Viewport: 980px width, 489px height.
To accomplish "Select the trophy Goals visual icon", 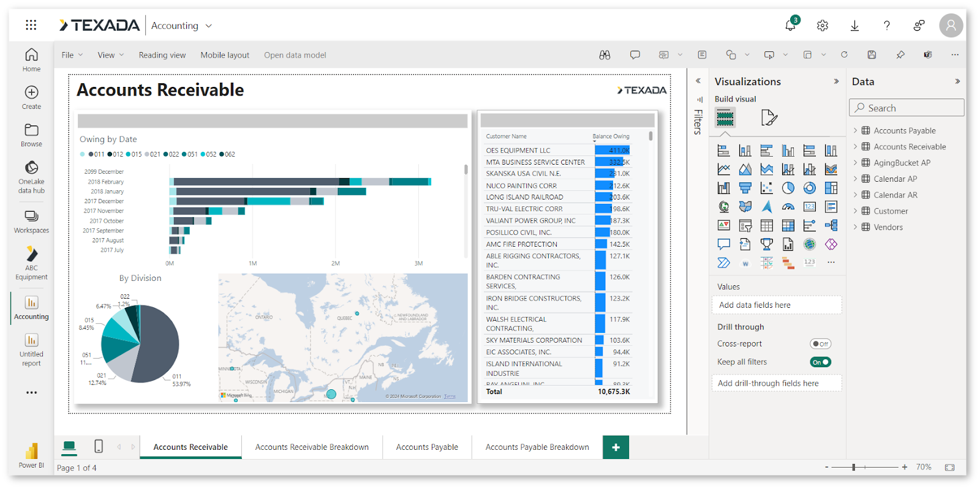I will click(x=767, y=244).
